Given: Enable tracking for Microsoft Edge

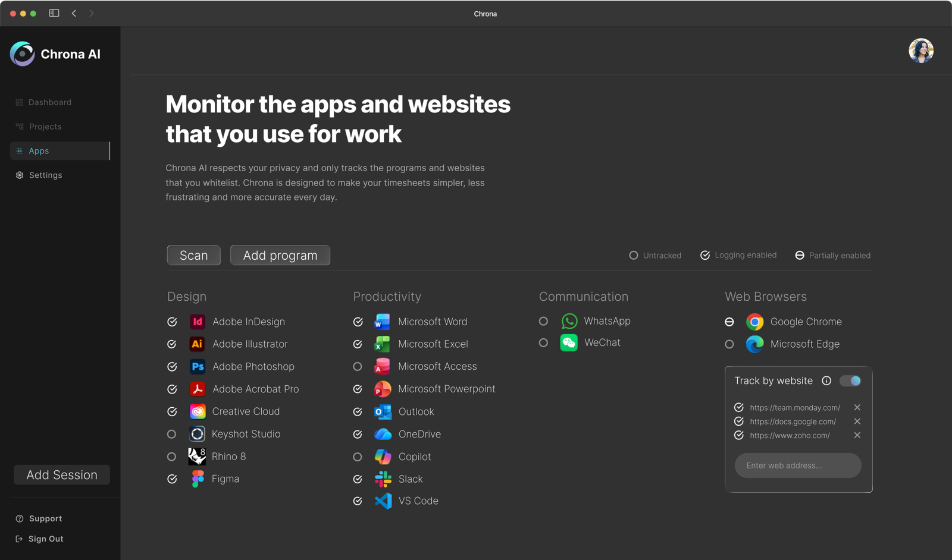Looking at the screenshot, I should 729,344.
